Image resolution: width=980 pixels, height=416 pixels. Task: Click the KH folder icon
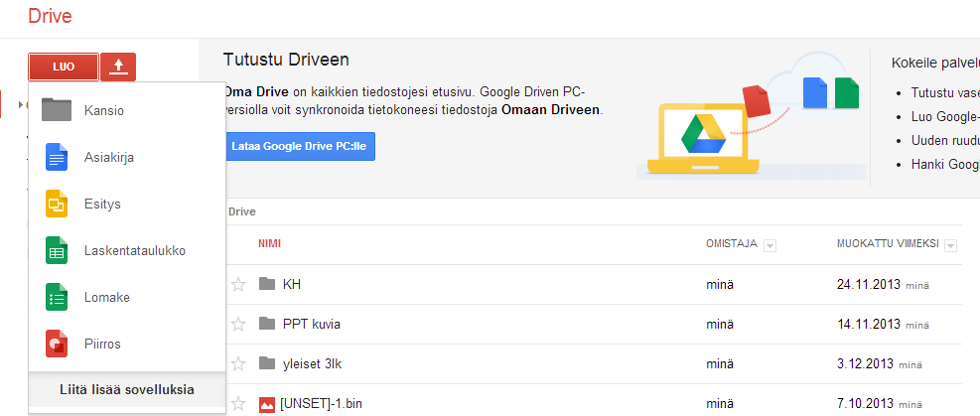[267, 284]
